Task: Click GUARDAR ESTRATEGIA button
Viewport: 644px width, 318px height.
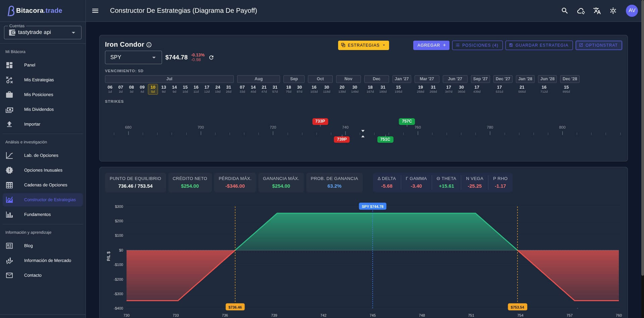Action: coord(539,45)
